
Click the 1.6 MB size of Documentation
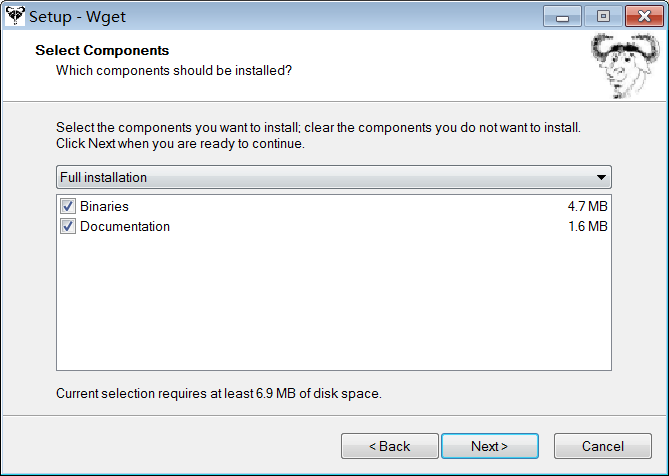pos(588,226)
